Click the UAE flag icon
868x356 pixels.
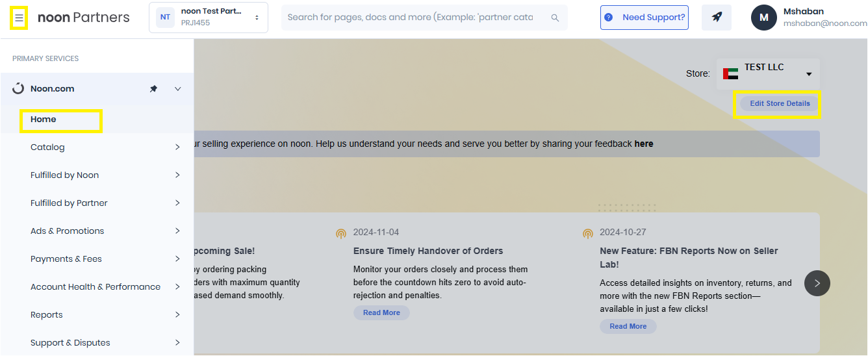coord(730,74)
